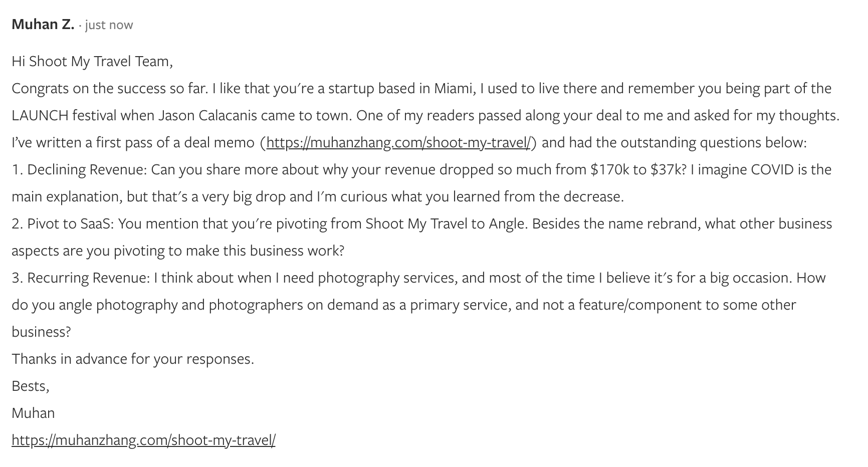Click the 'Declining Revenue' question heading
Screen dimensions: 868x467
87,170
